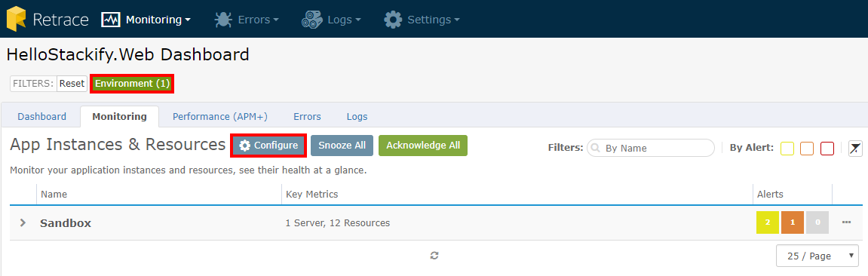This screenshot has width=868, height=276.
Task: Focus the By Name filter field
Action: coord(651,149)
